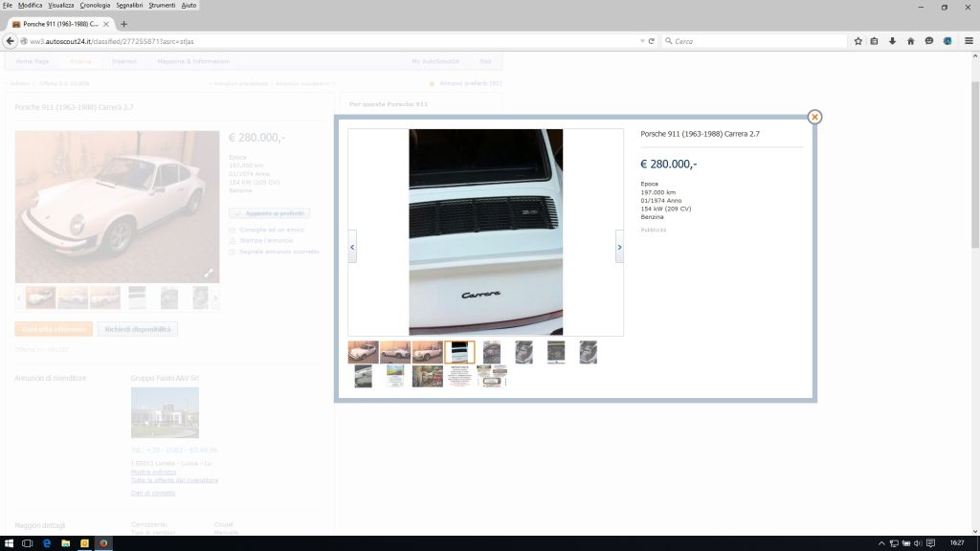
Task: Open File Explorer from the taskbar
Action: pos(66,543)
